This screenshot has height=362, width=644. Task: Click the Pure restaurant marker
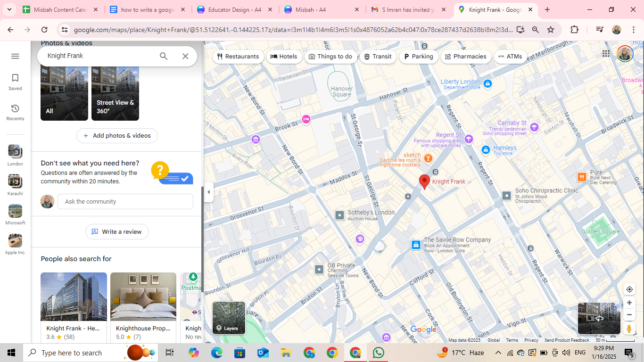[x=582, y=177]
